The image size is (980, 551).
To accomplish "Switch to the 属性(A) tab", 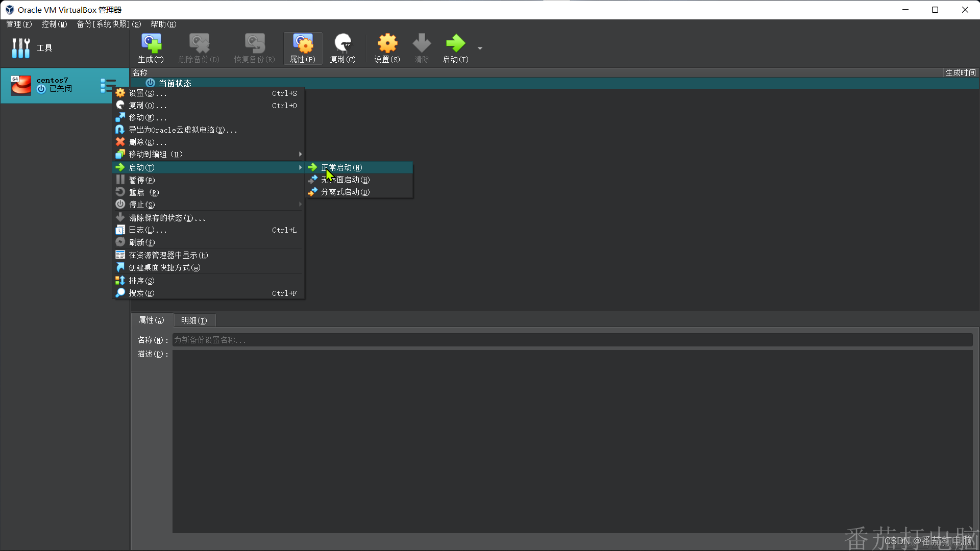I will 152,320.
